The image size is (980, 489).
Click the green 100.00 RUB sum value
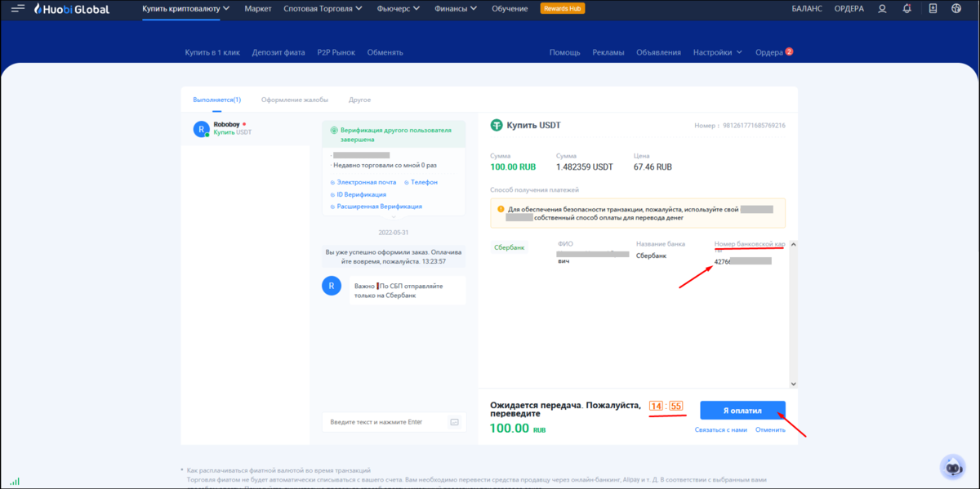513,167
